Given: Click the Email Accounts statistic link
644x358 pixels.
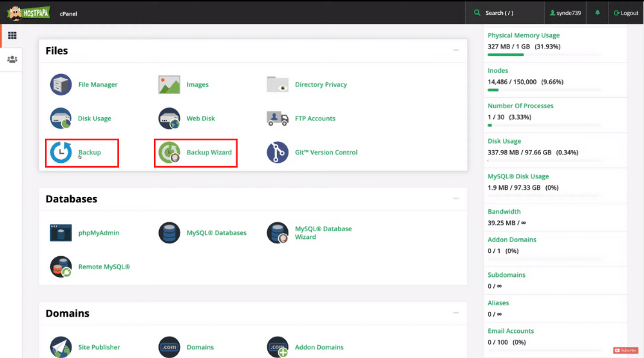Looking at the screenshot, I should pyautogui.click(x=511, y=331).
